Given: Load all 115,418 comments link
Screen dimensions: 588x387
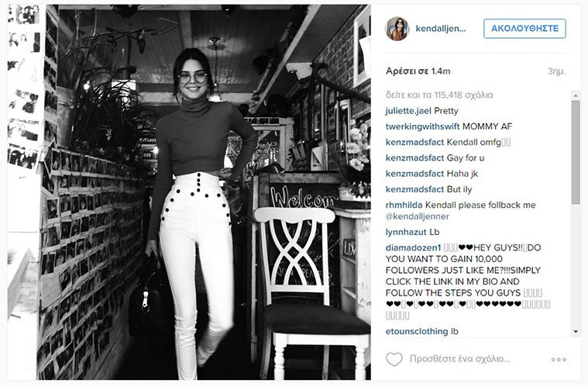Looking at the screenshot, I should (x=439, y=95).
